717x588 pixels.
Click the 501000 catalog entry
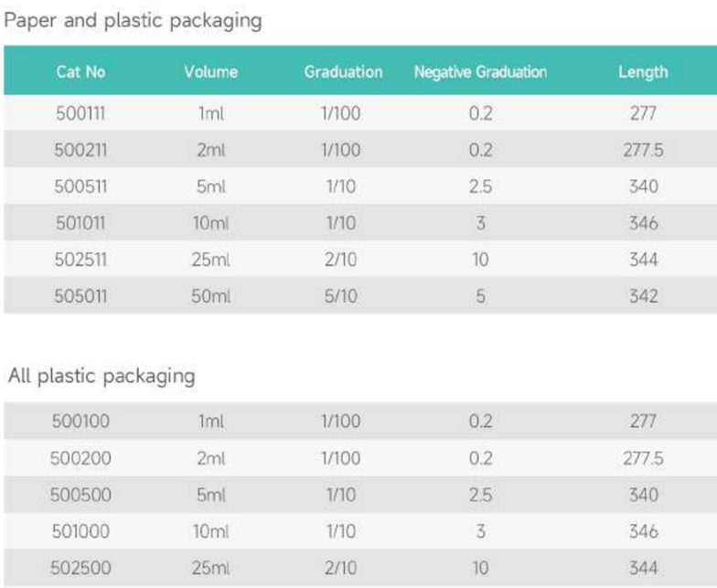coord(80,531)
